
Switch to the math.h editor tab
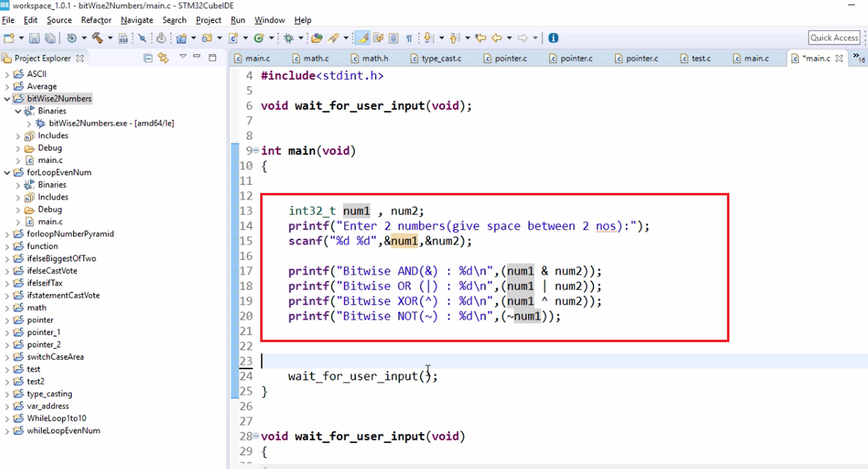[374, 58]
